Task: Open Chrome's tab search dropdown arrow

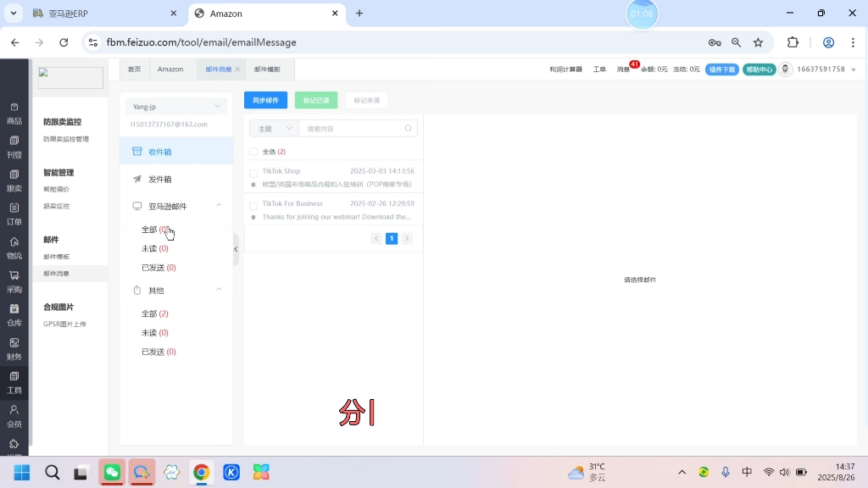Action: pyautogui.click(x=14, y=13)
